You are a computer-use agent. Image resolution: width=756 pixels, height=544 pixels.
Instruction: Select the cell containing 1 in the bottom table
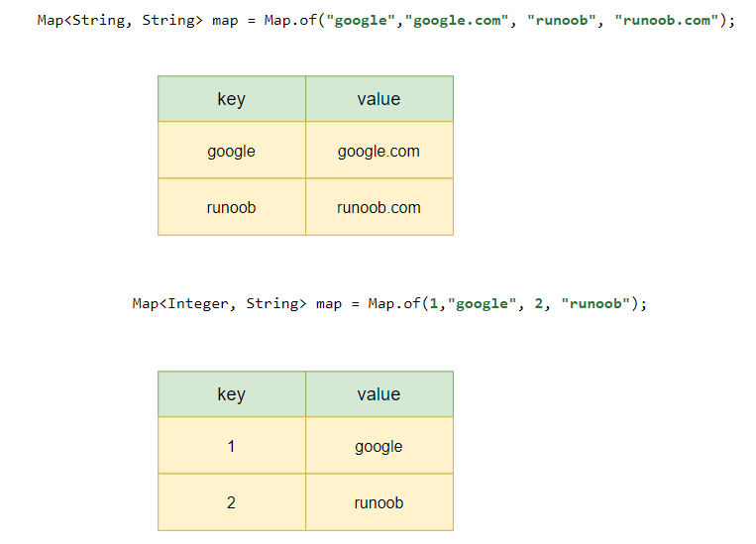click(x=231, y=446)
